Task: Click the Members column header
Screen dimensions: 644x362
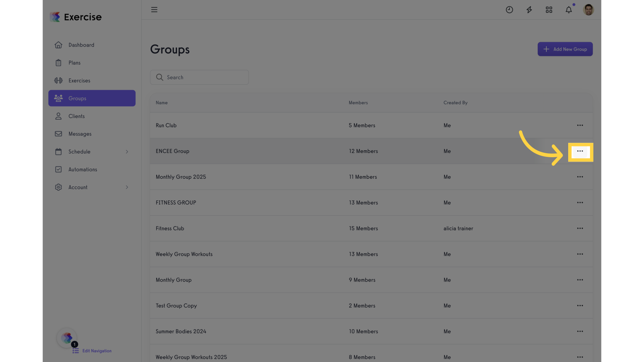Action: [x=358, y=103]
